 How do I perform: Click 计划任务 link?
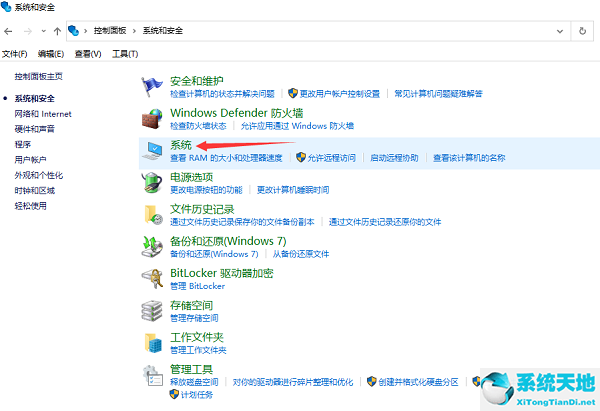click(197, 395)
